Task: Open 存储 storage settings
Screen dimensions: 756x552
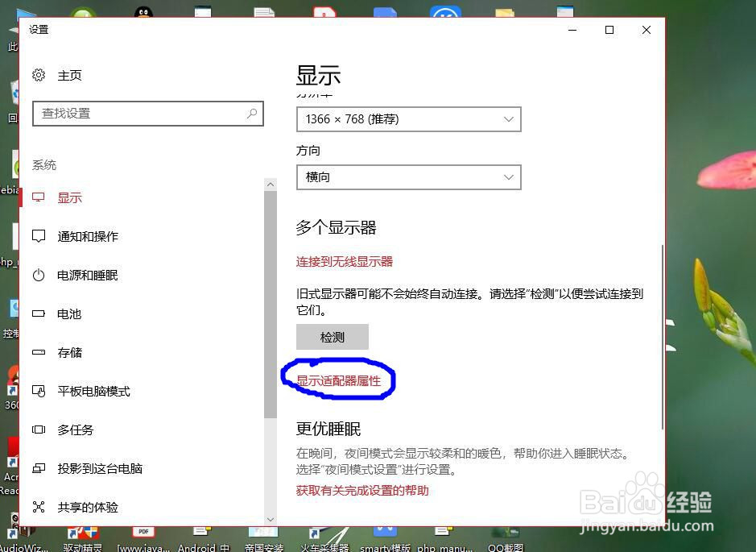Action: click(x=69, y=352)
